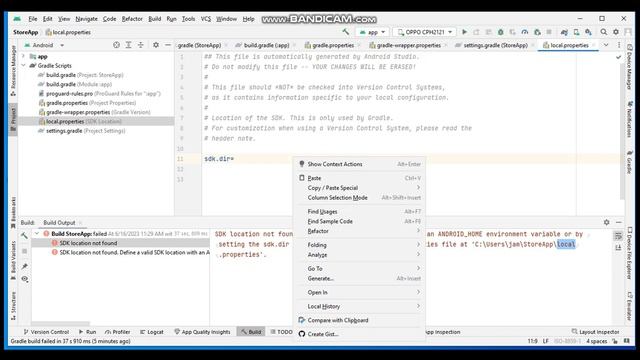Open the Gradle side tool window
This screenshot has width=640, height=360.
click(x=629, y=162)
